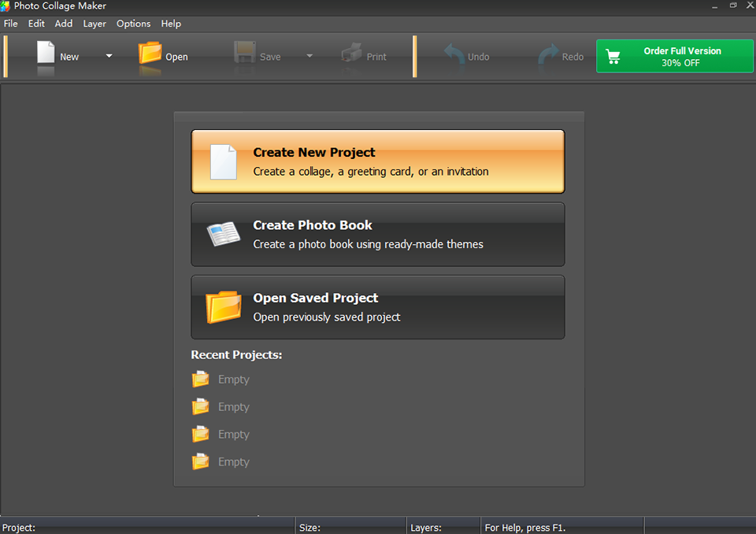This screenshot has width=756, height=534.
Task: Click the Open toolbar label
Action: [176, 57]
